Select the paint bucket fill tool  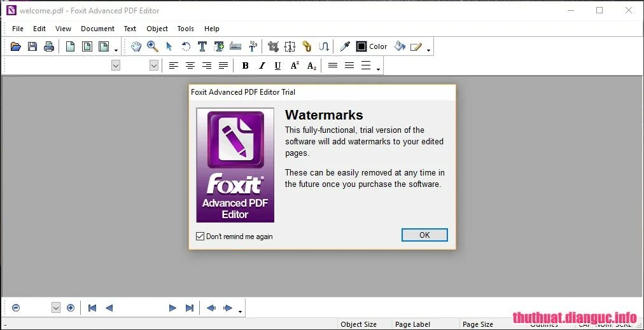[400, 46]
